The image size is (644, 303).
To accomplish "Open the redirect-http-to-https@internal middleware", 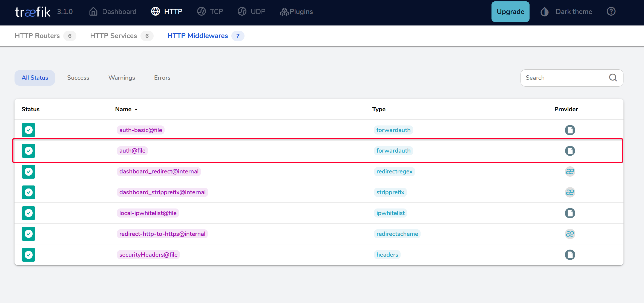I will pos(162,234).
